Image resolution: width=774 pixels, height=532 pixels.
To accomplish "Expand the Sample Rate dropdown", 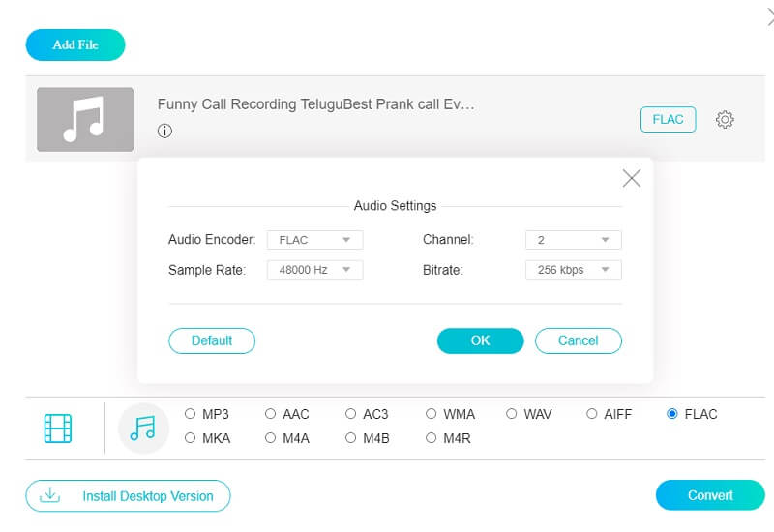I will (314, 270).
